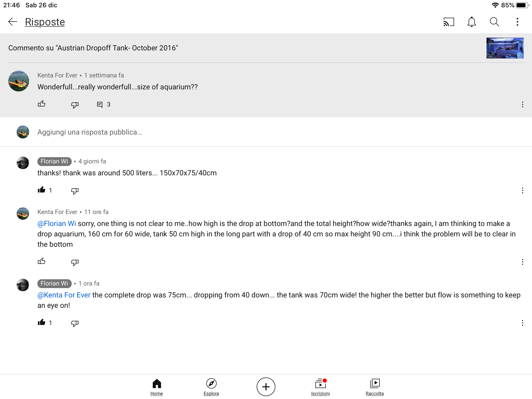This screenshot has height=399, width=532.
Task: Switch to the Esplora tab
Action: click(x=211, y=387)
